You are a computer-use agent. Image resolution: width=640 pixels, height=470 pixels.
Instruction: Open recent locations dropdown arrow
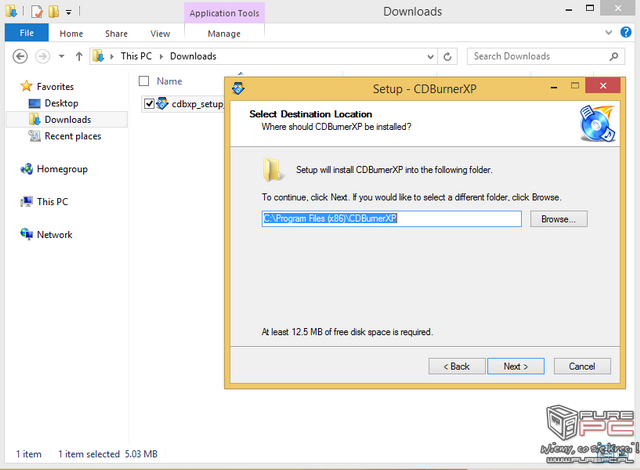pos(61,56)
